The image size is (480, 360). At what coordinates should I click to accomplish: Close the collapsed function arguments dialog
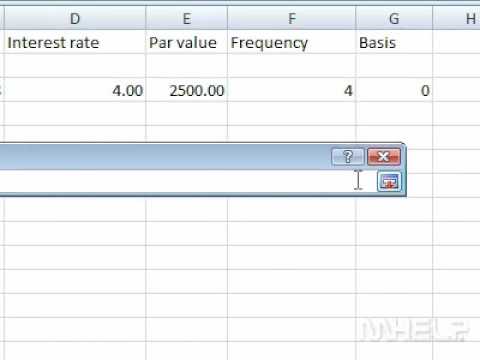pyautogui.click(x=384, y=156)
